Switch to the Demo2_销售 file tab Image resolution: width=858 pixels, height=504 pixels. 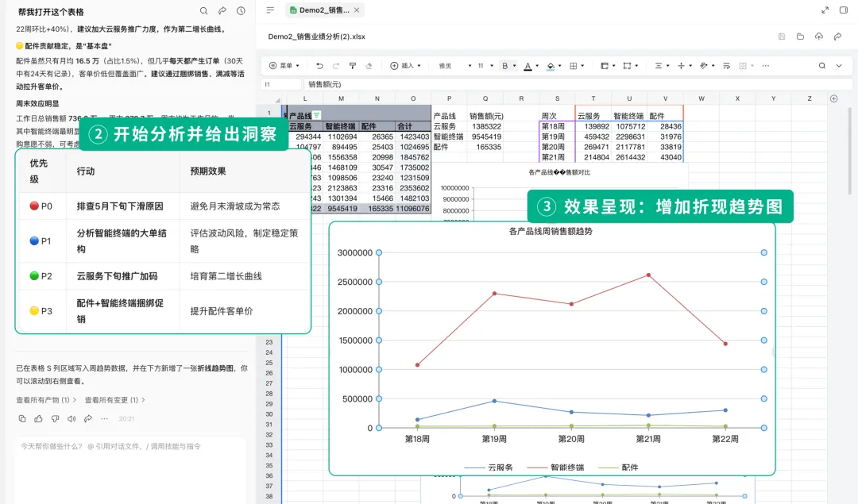click(x=323, y=10)
